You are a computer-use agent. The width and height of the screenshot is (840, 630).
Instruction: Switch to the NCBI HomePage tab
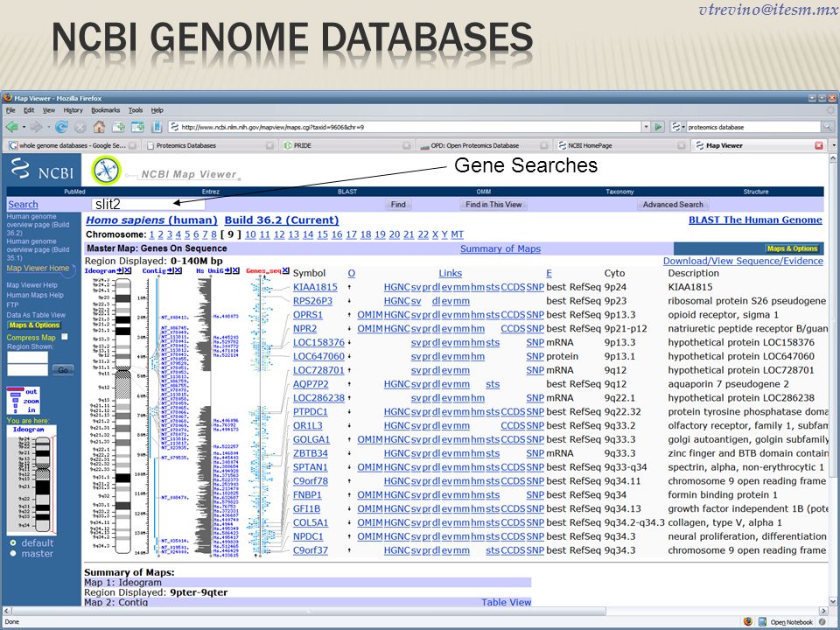[x=620, y=145]
